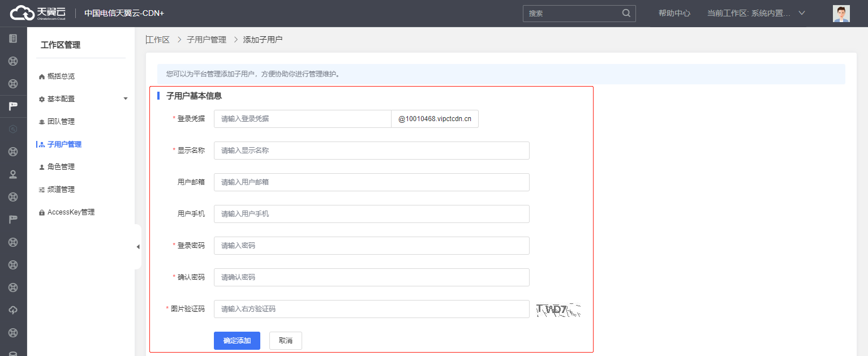
Task: Open the current workspace dropdown chevron
Action: click(x=801, y=13)
